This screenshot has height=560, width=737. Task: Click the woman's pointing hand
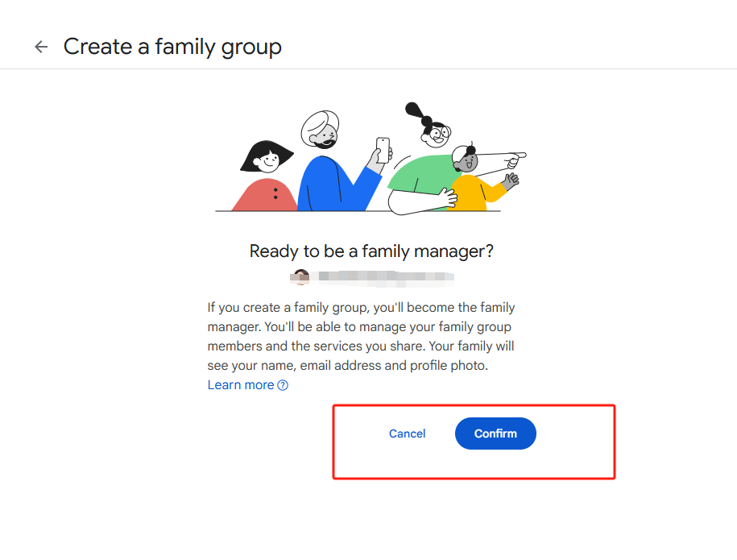click(515, 157)
